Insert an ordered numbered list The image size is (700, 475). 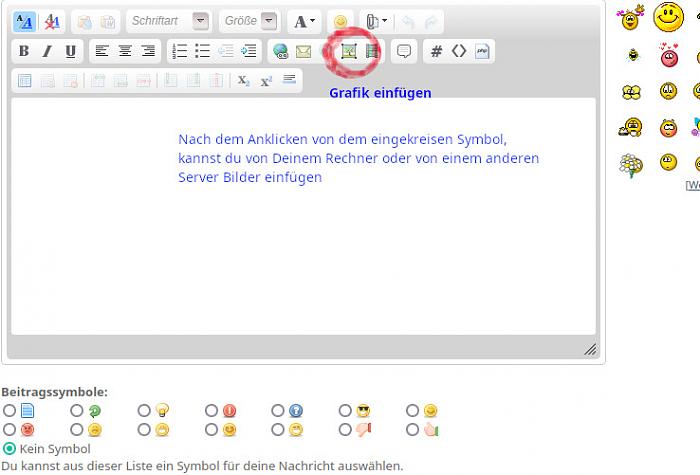pos(180,52)
